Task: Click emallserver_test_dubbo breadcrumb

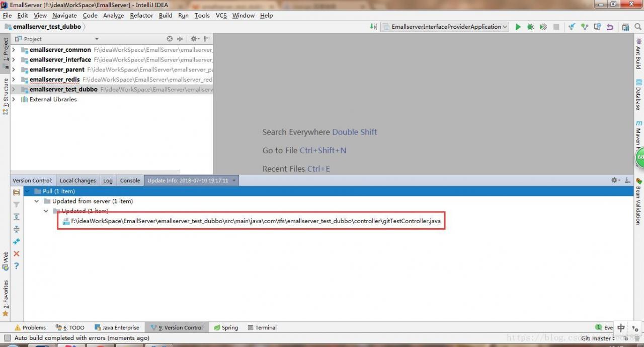Action: tap(47, 27)
